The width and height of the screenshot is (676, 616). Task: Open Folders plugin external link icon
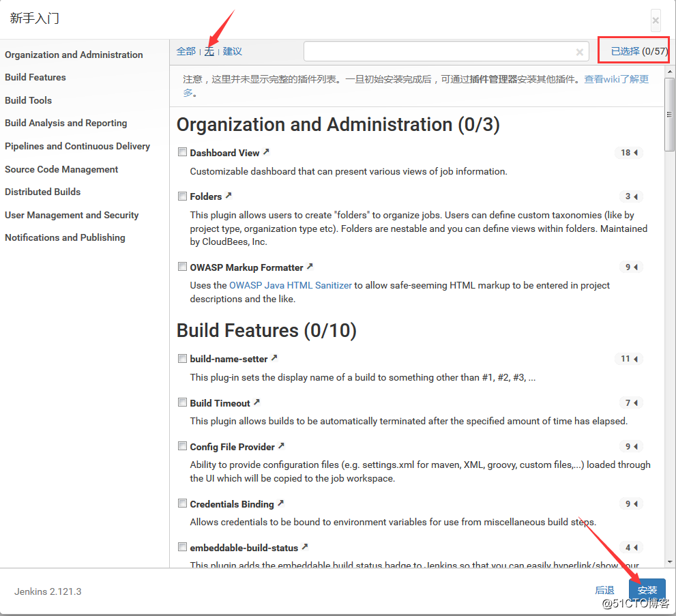tap(229, 195)
